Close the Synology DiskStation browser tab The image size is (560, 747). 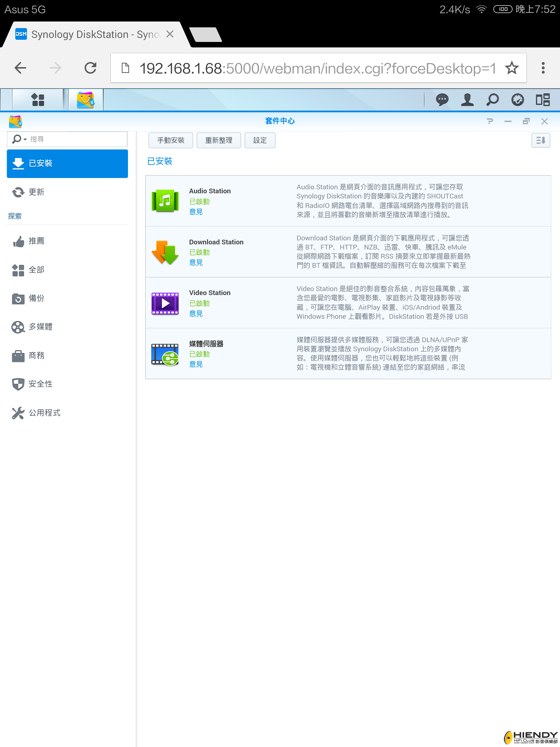pos(170,34)
